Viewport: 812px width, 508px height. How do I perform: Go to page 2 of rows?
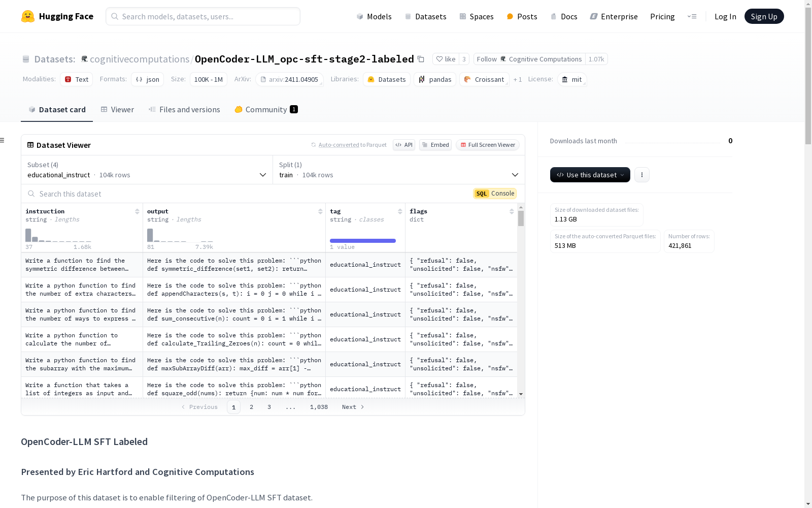[251, 407]
